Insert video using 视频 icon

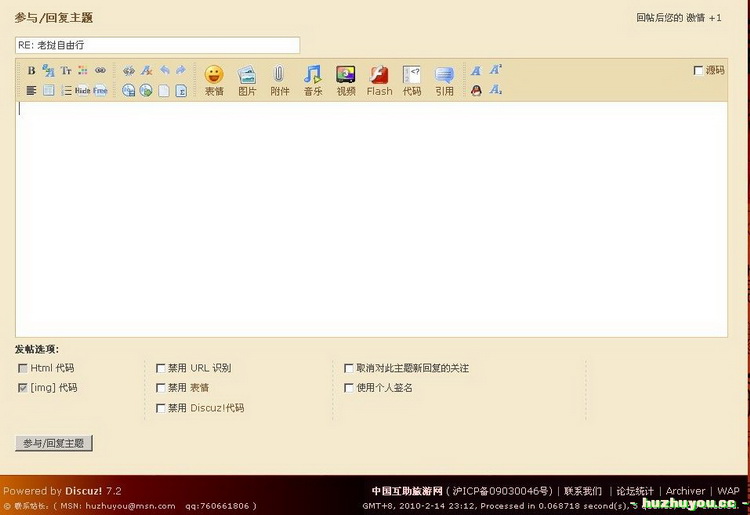pos(345,80)
